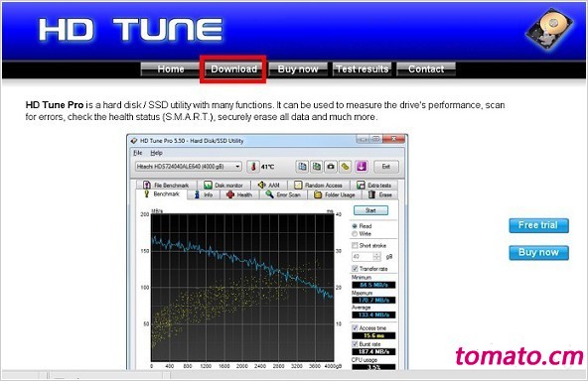Click the copy text to clipboard icon

click(302, 167)
